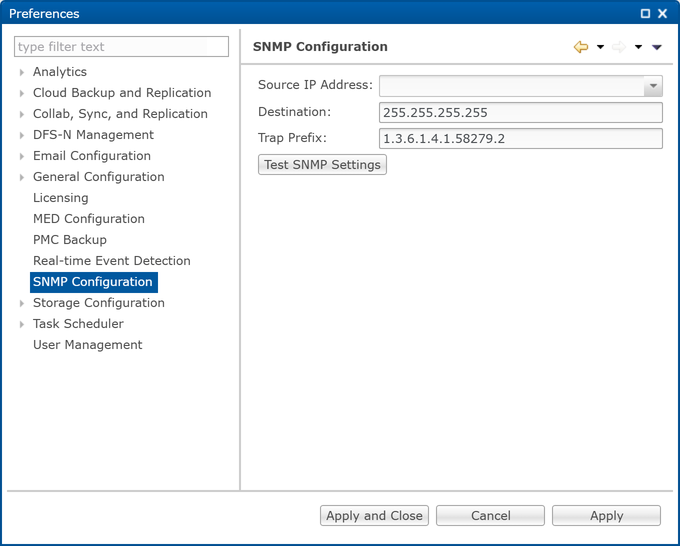This screenshot has width=680, height=546.
Task: Click the Destination label
Action: (x=294, y=112)
